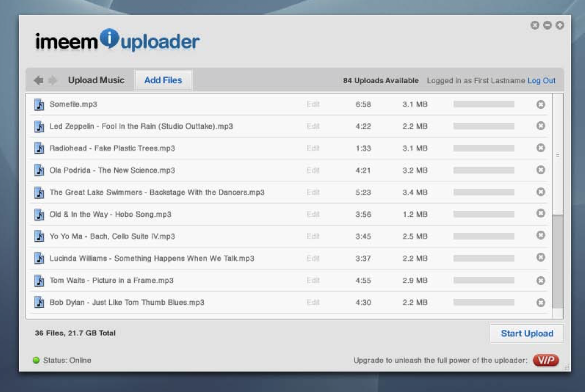Click progress bar for Radiohead track
This screenshot has height=392, width=585.
click(x=484, y=148)
